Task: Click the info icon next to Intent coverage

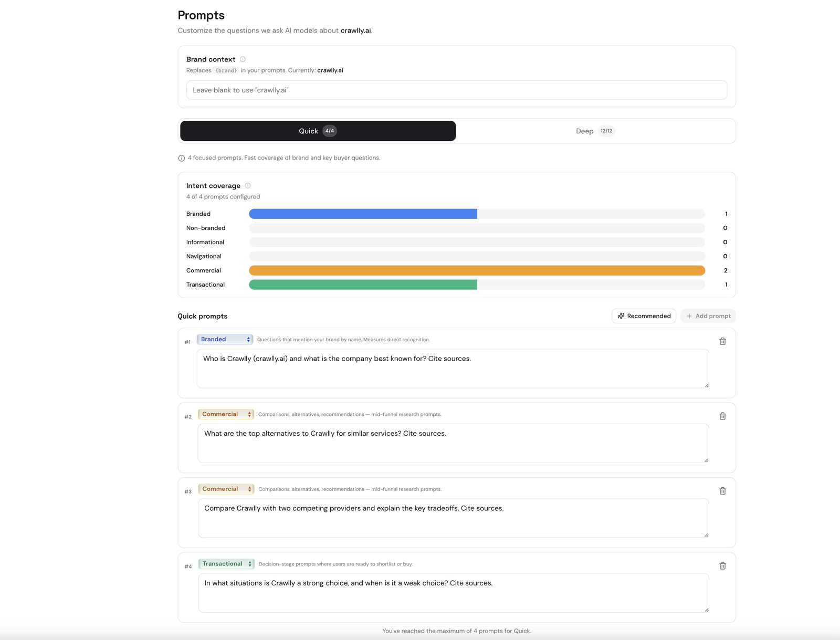Action: tap(248, 185)
